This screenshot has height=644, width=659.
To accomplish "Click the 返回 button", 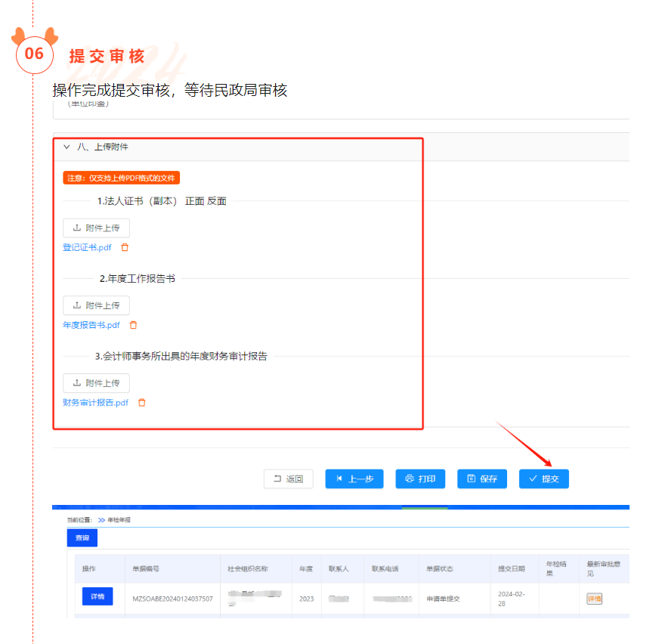I will (x=288, y=478).
